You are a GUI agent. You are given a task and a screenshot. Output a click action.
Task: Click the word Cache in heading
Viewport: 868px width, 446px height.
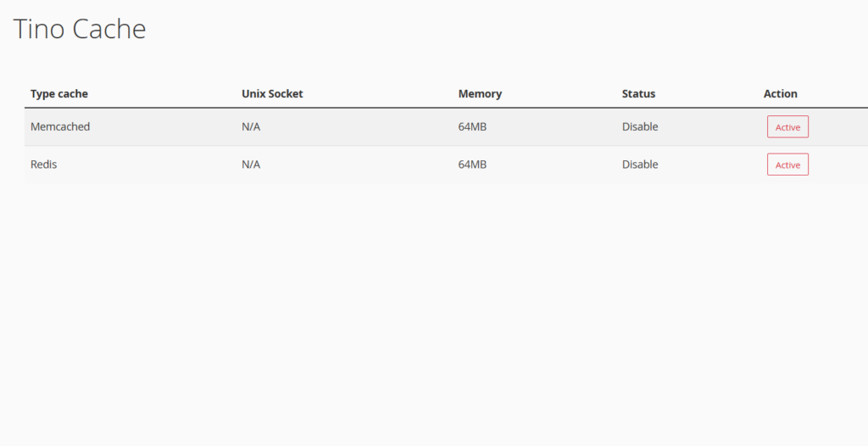(x=109, y=29)
